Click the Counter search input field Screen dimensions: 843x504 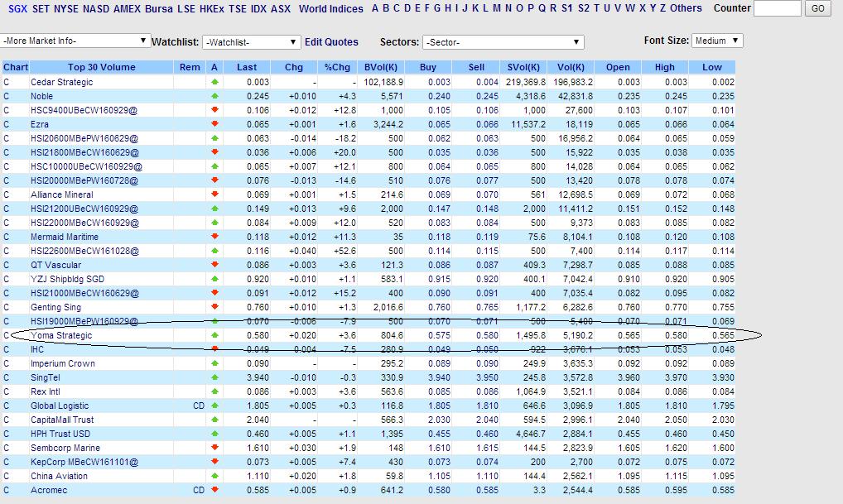click(778, 8)
